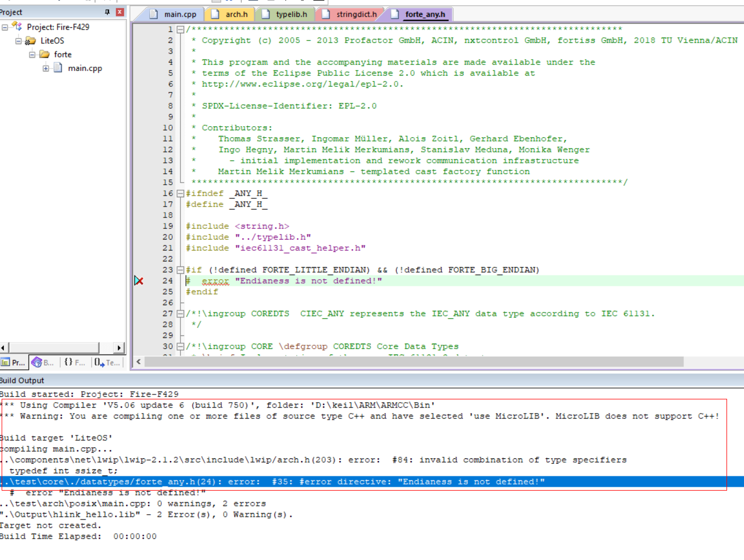Switch to the stringdict.h editor tab
The height and width of the screenshot is (560, 744).
[350, 14]
